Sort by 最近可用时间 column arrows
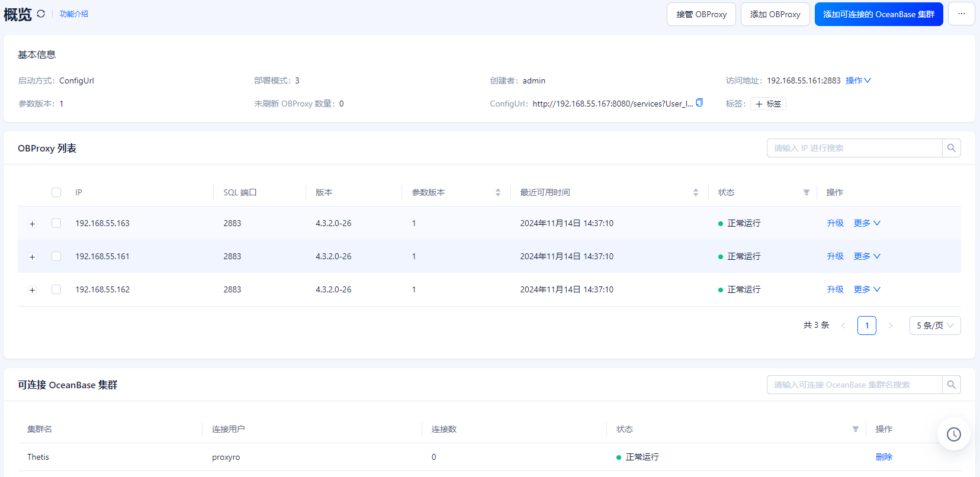 pyautogui.click(x=695, y=192)
